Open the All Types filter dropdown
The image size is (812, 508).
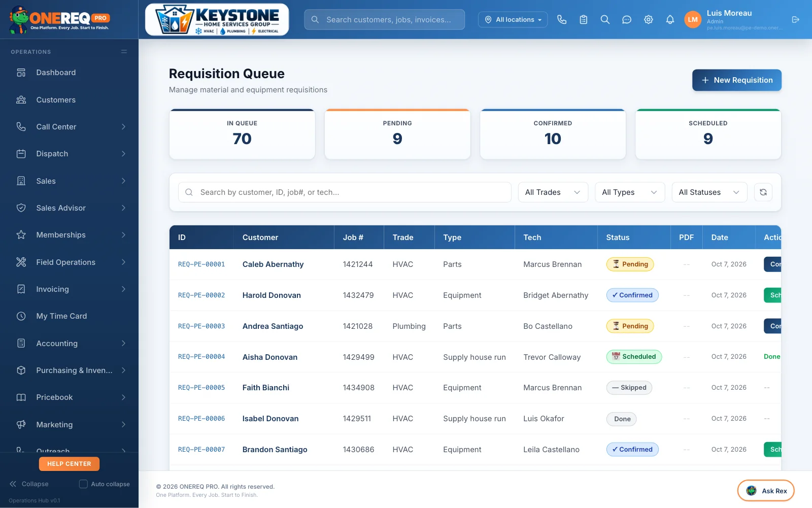click(630, 192)
